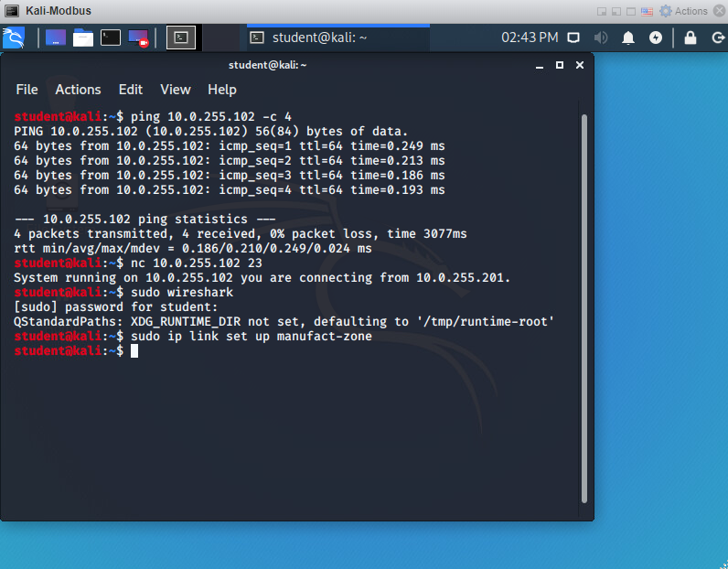Click the 02:43 PM clock
Image resolution: width=728 pixels, height=569 pixels.
[x=530, y=38]
